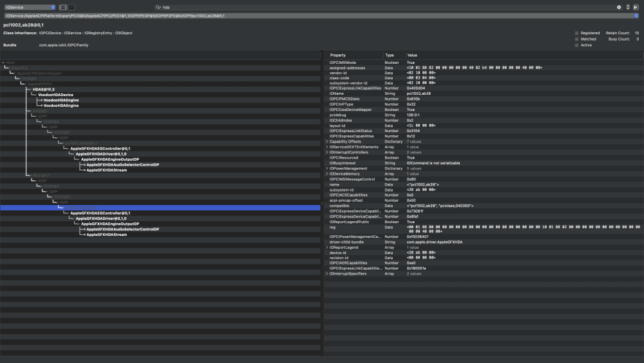
Task: Toggle the Active checkbox
Action: (x=576, y=45)
